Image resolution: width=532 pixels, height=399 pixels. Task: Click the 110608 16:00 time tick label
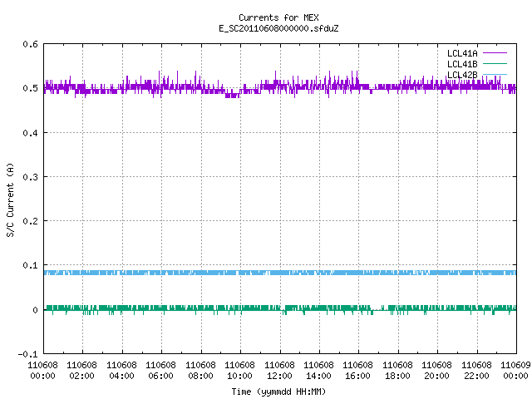pyautogui.click(x=358, y=370)
